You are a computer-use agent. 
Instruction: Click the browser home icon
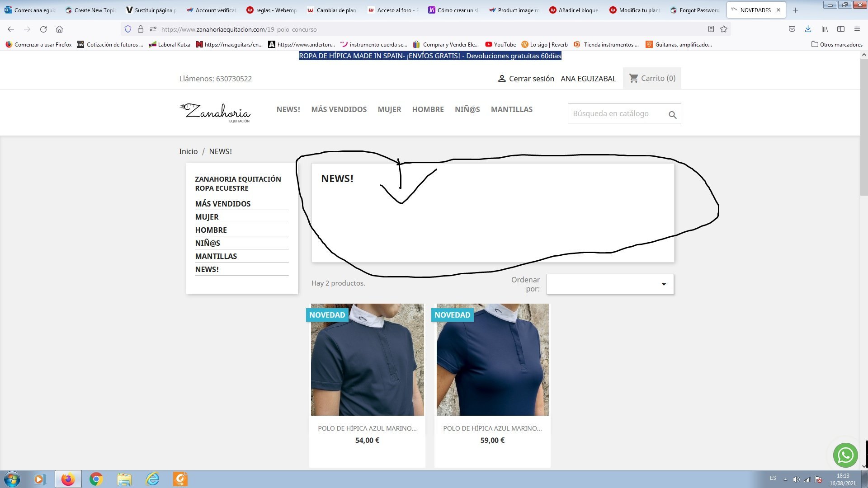(59, 29)
